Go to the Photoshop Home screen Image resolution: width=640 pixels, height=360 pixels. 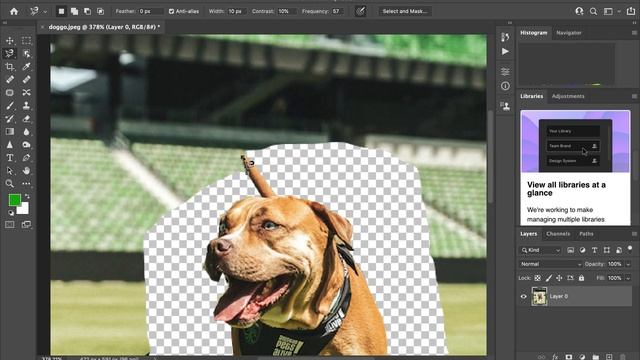tap(14, 11)
